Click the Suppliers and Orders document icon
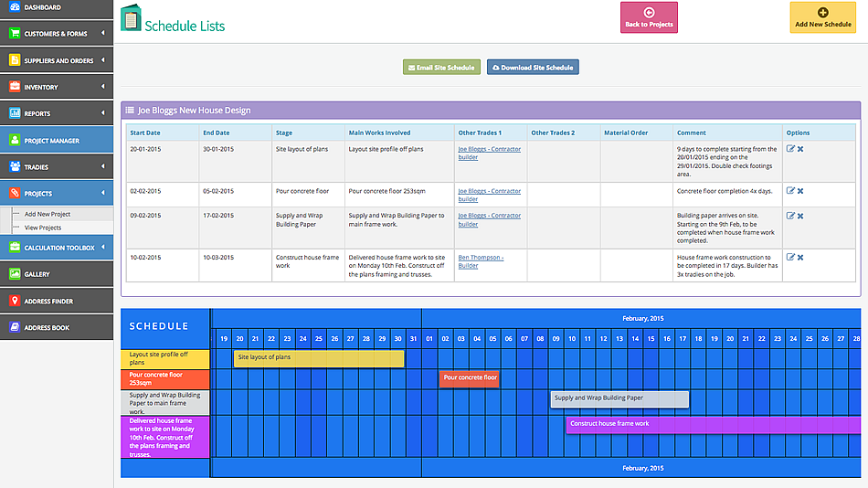Image resolution: width=868 pixels, height=488 pixels. [x=15, y=59]
